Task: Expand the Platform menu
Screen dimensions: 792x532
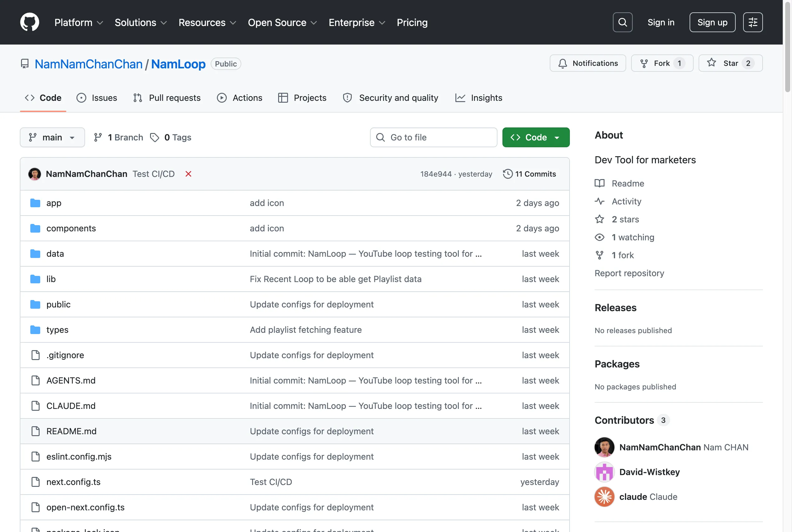Action: (x=79, y=22)
